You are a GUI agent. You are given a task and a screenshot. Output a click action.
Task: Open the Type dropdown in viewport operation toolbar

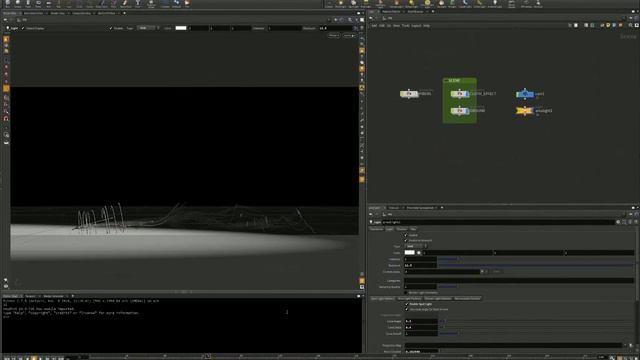pos(147,28)
